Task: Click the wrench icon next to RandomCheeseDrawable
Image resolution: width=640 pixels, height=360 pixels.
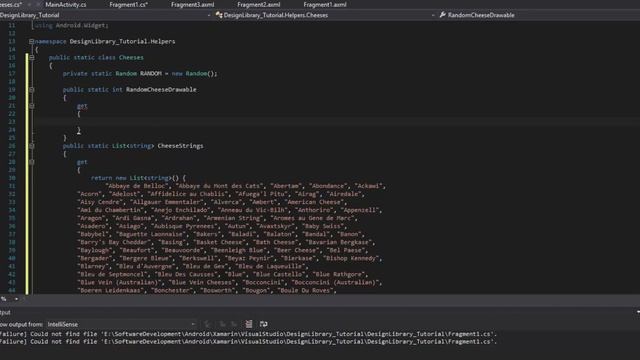Action: (442, 15)
